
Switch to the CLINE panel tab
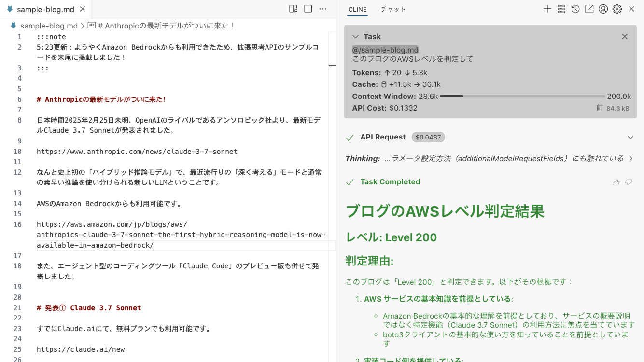pyautogui.click(x=357, y=9)
